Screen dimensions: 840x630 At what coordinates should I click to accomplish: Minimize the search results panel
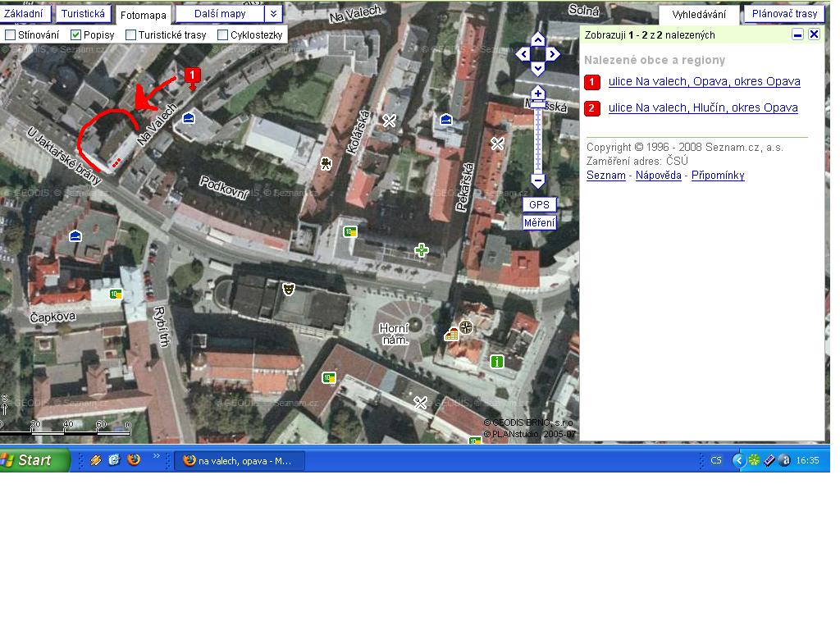797,34
